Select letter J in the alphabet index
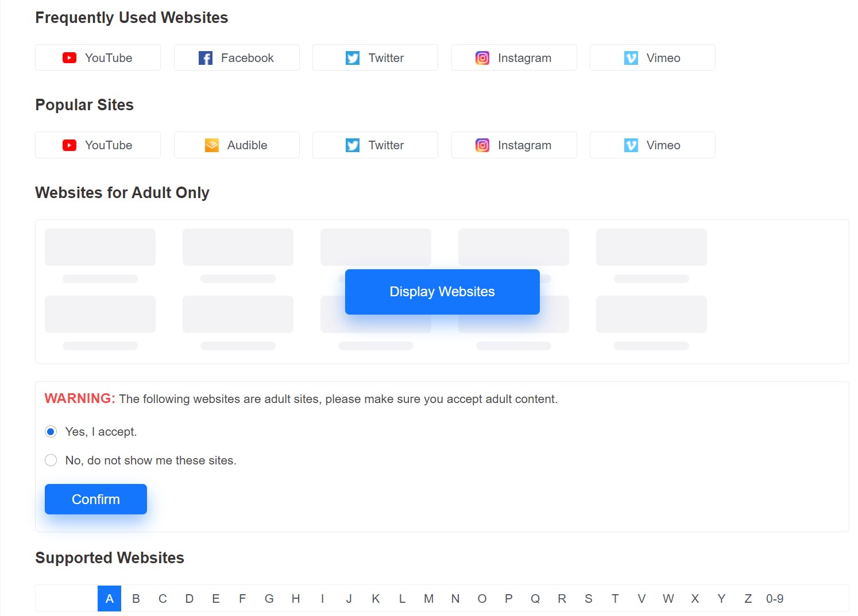 tap(349, 599)
